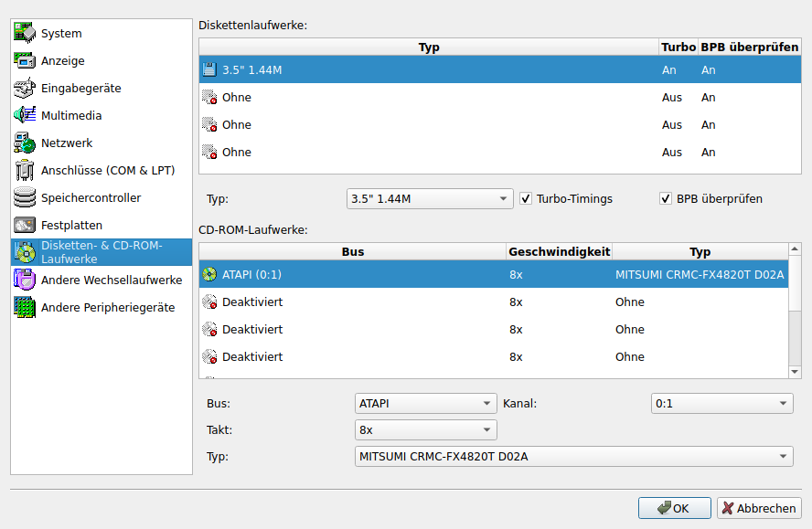This screenshot has height=529, width=812.
Task: Expand the floppy Typ 3.5" 1.44M dropdown
Action: click(430, 198)
